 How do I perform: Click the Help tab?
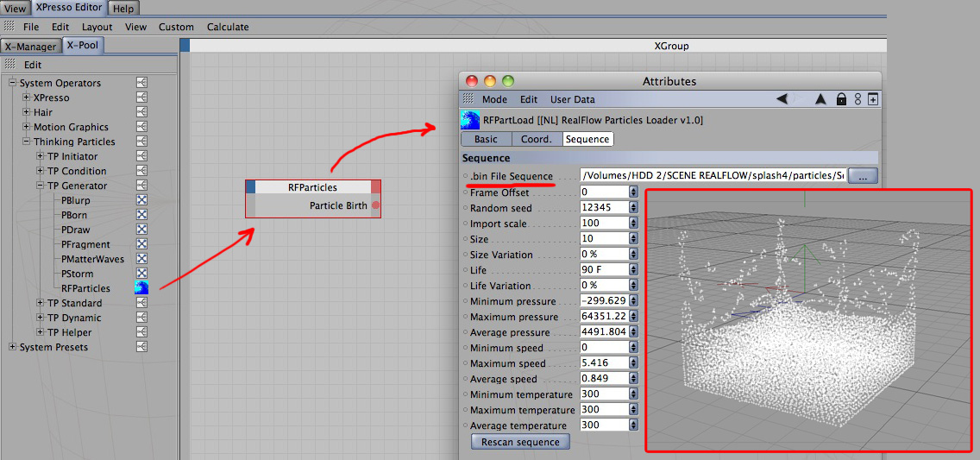pos(123,8)
